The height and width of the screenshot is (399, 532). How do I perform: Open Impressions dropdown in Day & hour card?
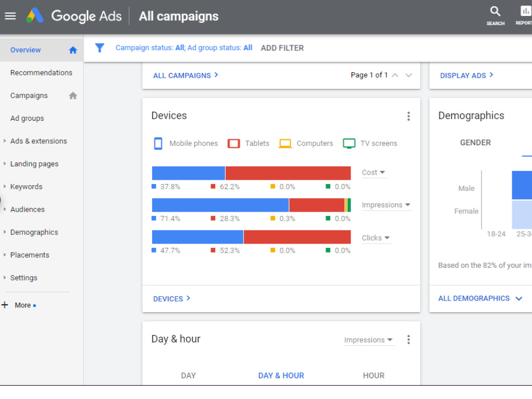(369, 340)
